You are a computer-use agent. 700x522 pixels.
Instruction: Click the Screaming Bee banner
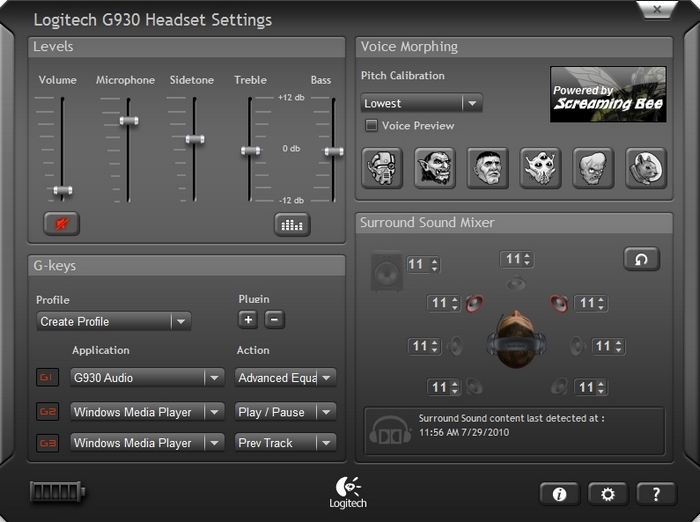608,94
